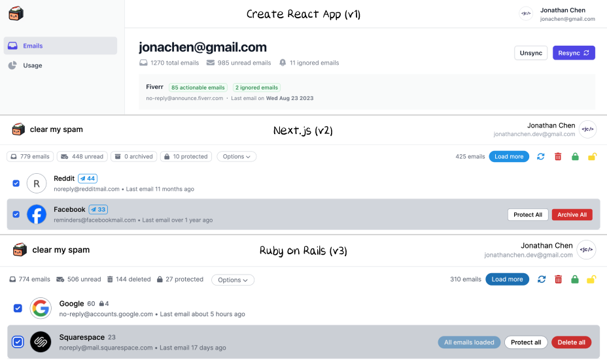Click green lock icon in Next.js toolbar
Image resolution: width=607 pixels, height=364 pixels.
click(x=575, y=156)
